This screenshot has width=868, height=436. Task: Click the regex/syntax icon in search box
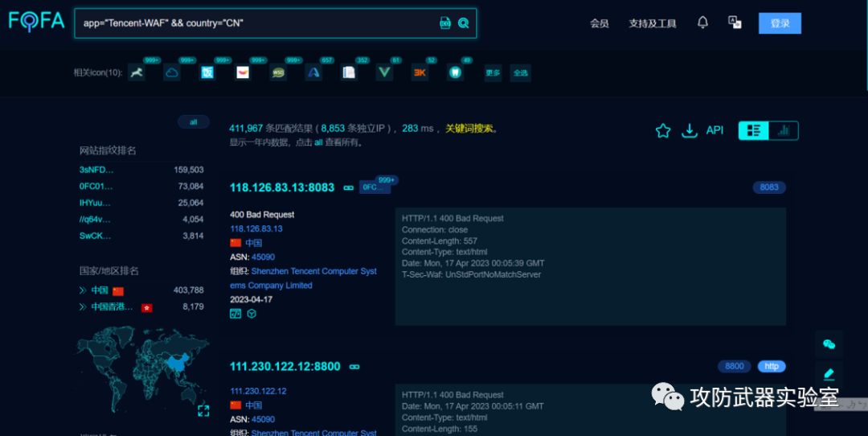pyautogui.click(x=445, y=23)
